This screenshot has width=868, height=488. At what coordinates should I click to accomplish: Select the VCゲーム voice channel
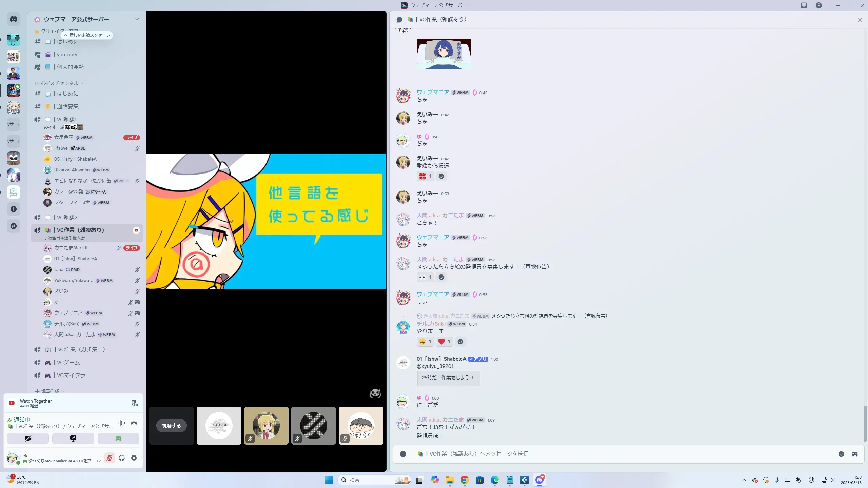pos(68,363)
